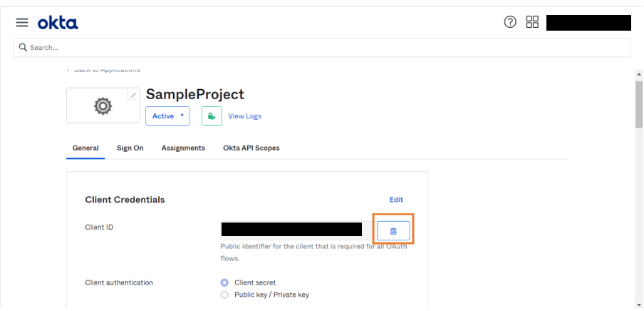Focus the Search input field
Screen dimensions: 644x311
(321, 48)
